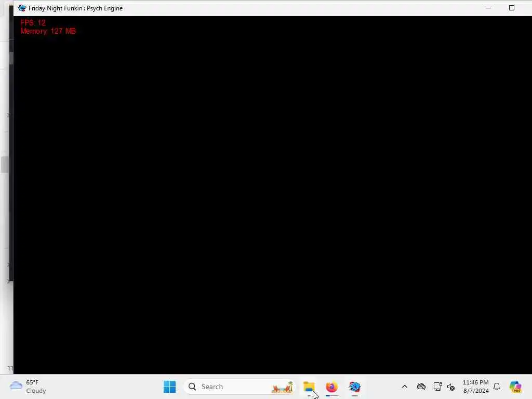Select the Friday Night Funkin' taskbar icon
The height and width of the screenshot is (399, 532).
tap(354, 387)
